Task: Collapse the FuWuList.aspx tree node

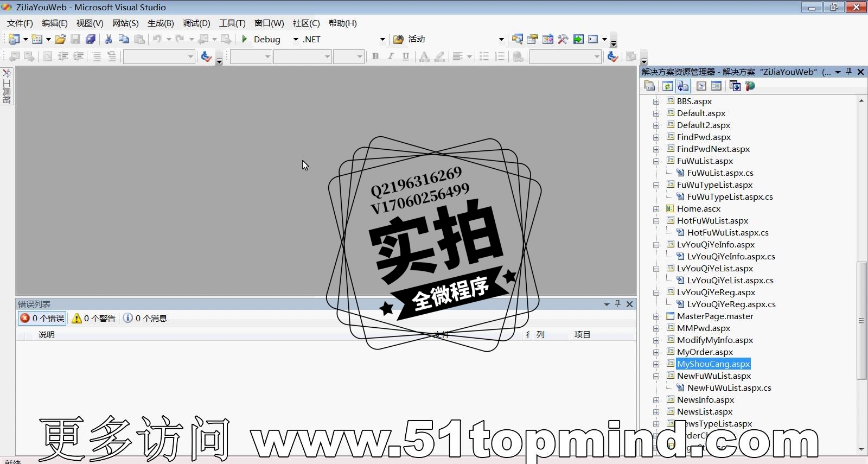Action: (x=656, y=161)
